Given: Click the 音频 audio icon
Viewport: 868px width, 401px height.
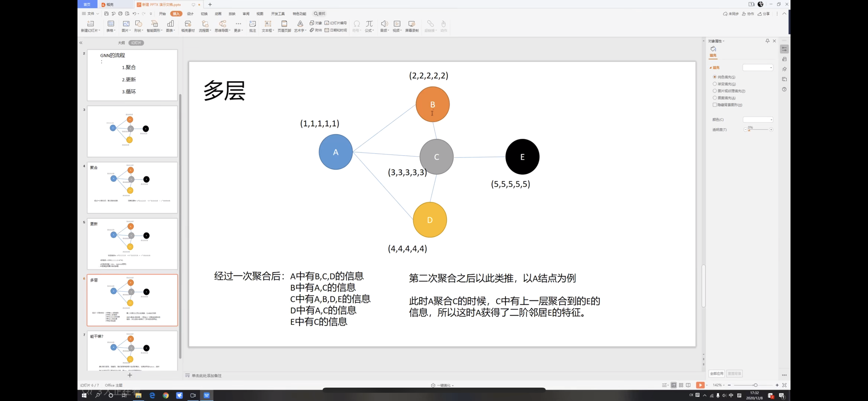Looking at the screenshot, I should tap(384, 24).
